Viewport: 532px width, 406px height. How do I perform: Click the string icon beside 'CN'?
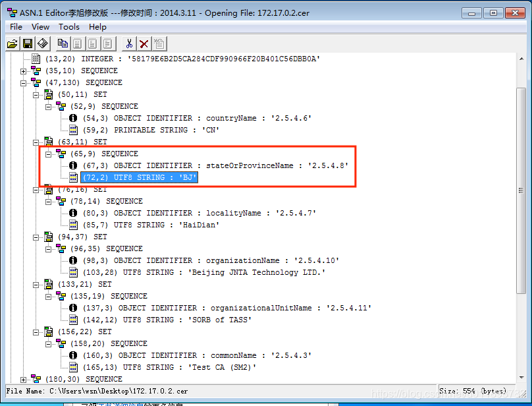click(x=73, y=130)
